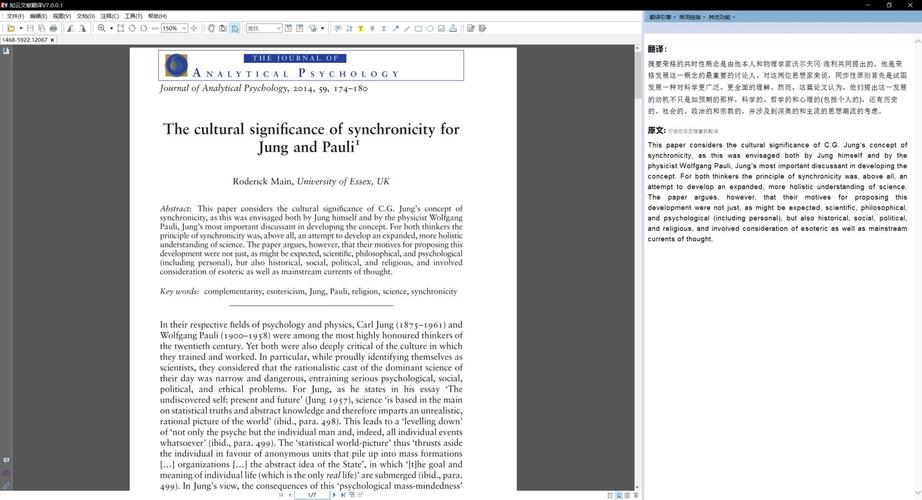922x500 pixels.
Task: Open the 工具(T) menu
Action: coord(133,16)
